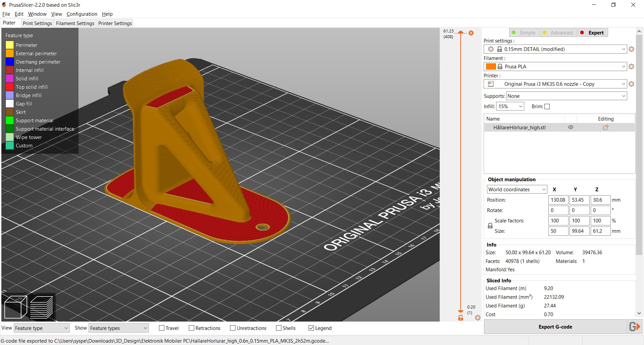644x345 pixels.
Task: Select Advanced mode button
Action: click(558, 32)
